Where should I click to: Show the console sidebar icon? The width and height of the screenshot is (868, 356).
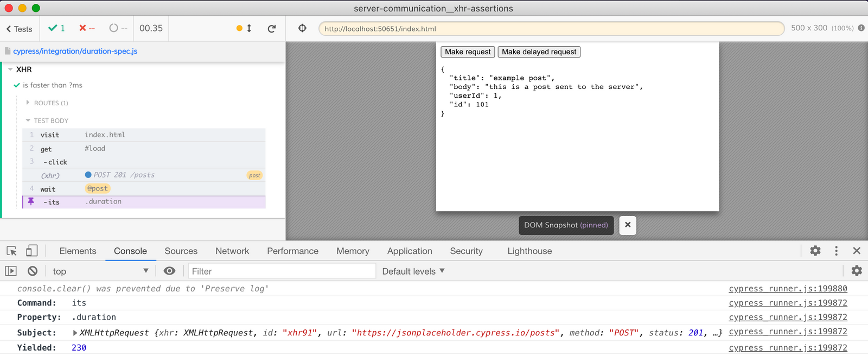11,271
